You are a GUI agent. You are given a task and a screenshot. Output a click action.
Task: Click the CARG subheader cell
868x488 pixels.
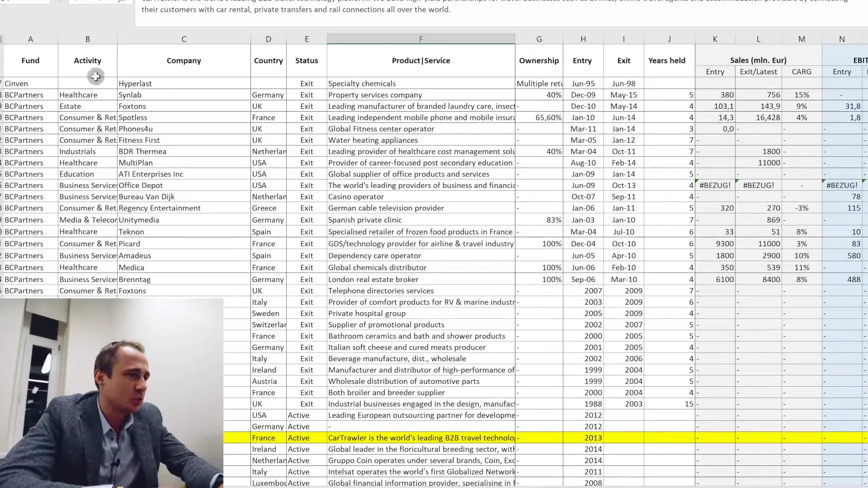802,71
